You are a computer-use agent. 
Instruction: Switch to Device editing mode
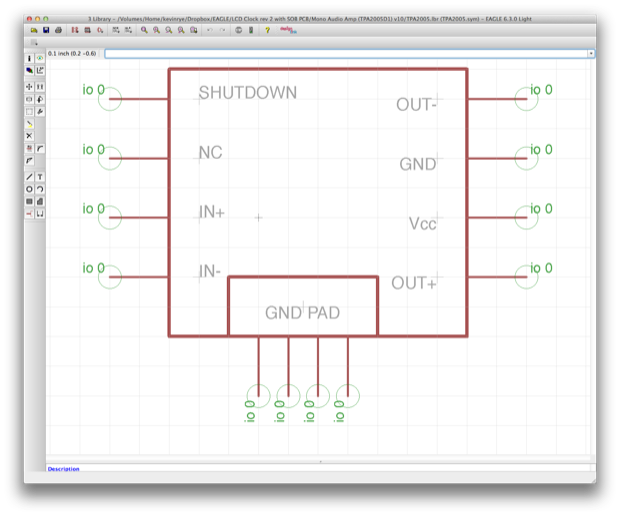[x=75, y=30]
